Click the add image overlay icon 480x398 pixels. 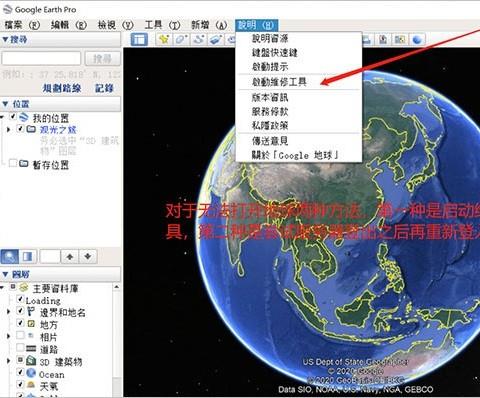tap(216, 40)
